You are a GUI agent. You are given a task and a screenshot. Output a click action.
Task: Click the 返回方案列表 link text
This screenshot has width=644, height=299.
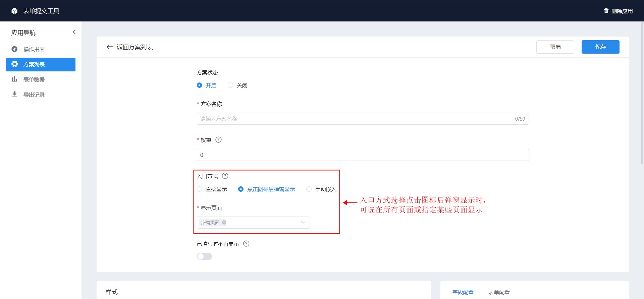click(x=135, y=47)
